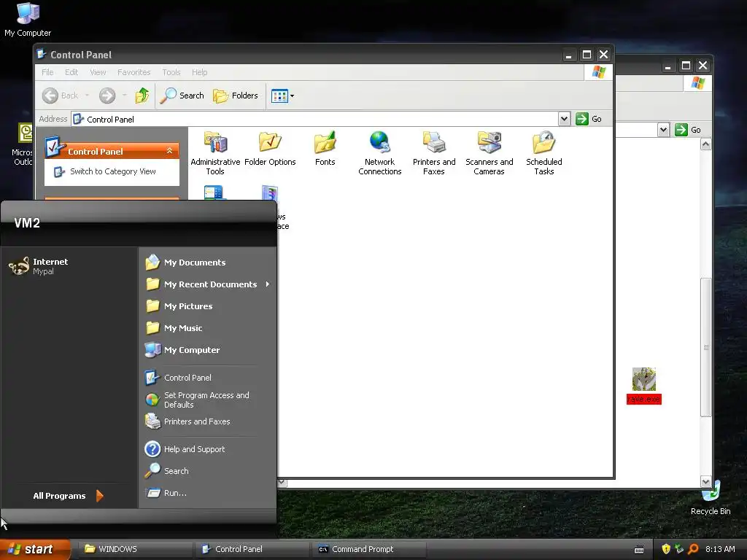Open Help and Support
The width and height of the screenshot is (747, 560).
pyautogui.click(x=208, y=449)
